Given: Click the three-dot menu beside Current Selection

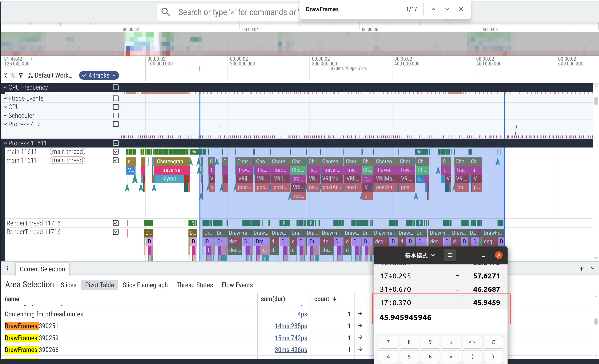Looking at the screenshot, I should pos(8,269).
